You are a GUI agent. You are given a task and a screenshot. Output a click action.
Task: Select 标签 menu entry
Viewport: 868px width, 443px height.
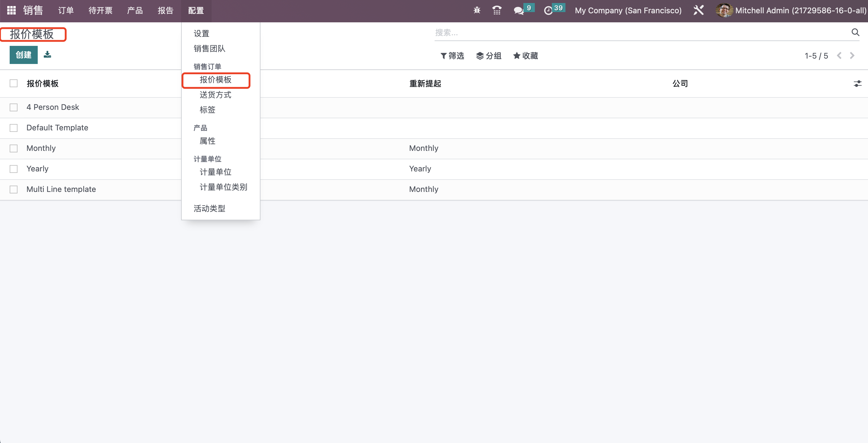(x=208, y=110)
